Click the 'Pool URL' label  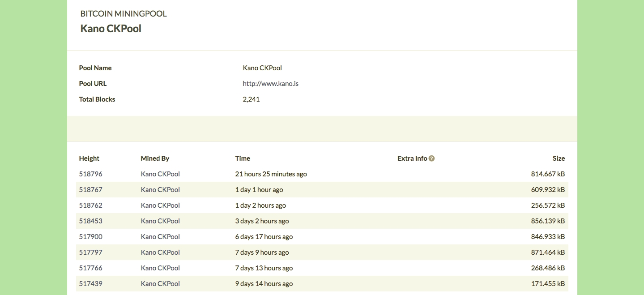[93, 84]
